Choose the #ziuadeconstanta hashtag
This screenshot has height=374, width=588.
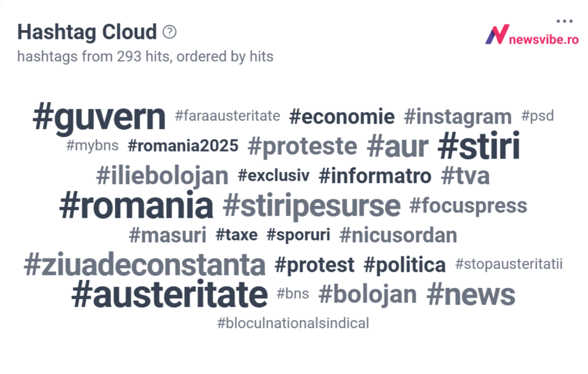pyautogui.click(x=144, y=264)
